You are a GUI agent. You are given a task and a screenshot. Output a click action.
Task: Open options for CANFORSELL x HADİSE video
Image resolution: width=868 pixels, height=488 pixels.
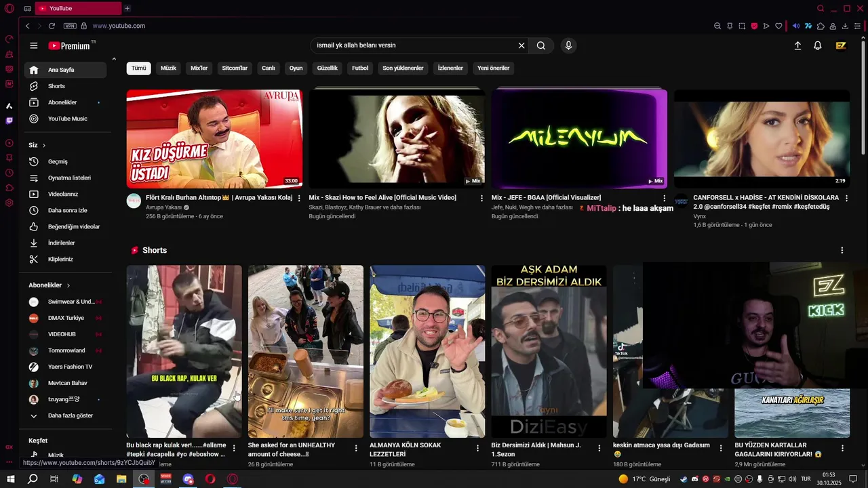tap(847, 199)
